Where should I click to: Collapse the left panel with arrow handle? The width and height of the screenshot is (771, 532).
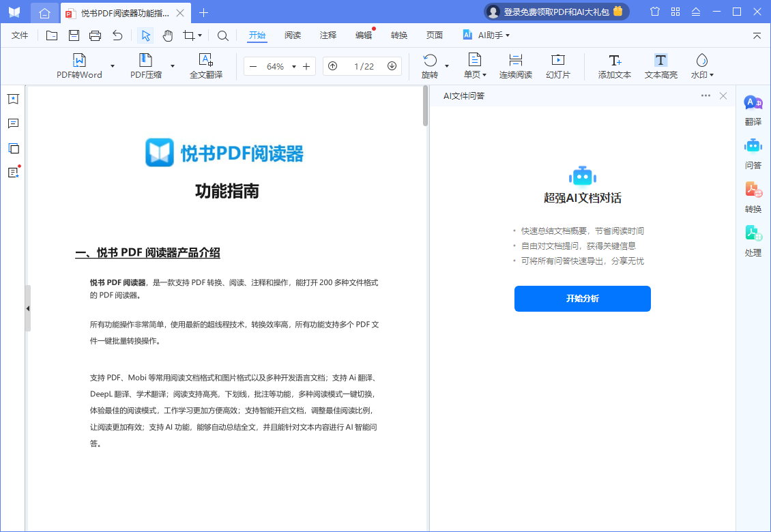point(28,308)
